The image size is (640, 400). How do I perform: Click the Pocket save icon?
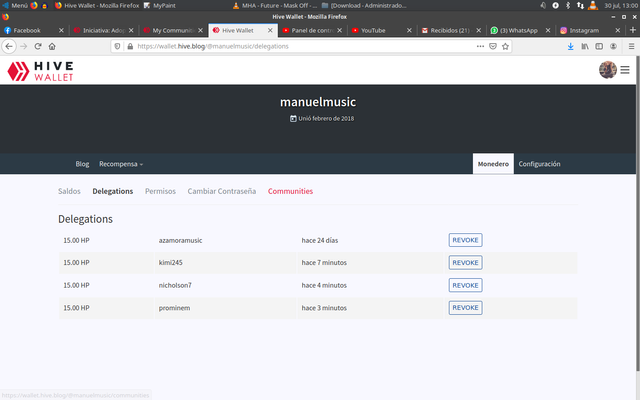(x=493, y=47)
